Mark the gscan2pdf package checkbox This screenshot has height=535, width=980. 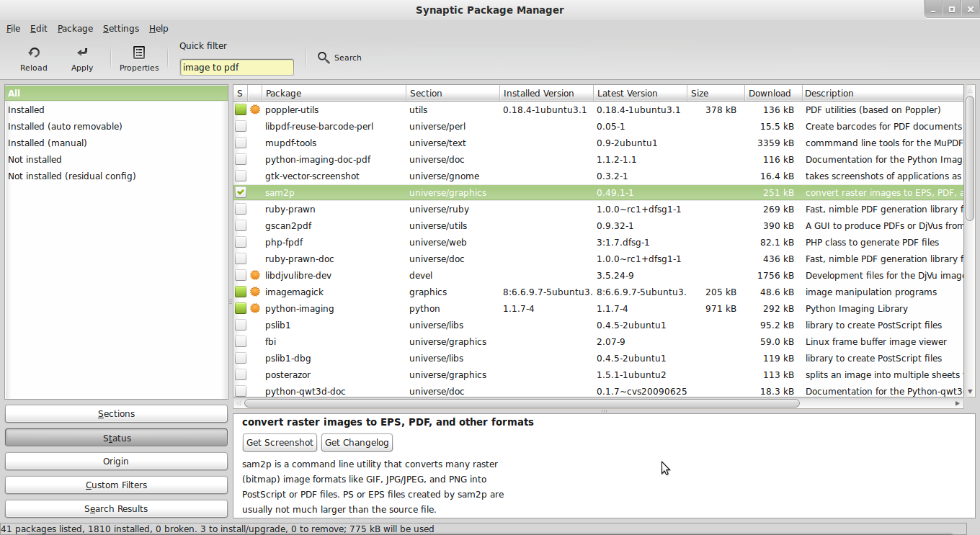241,226
